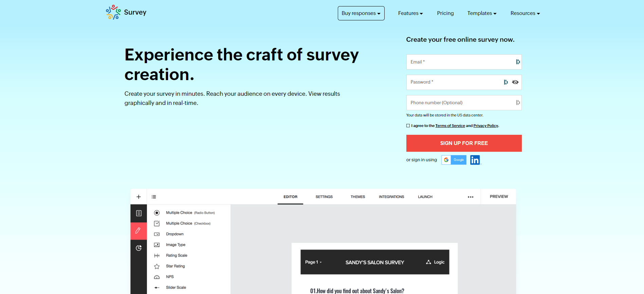
Task: Click the plus icon in the editor
Action: coord(139,197)
